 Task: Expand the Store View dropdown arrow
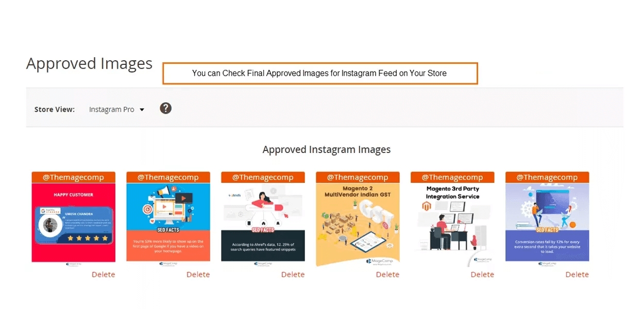click(x=142, y=110)
